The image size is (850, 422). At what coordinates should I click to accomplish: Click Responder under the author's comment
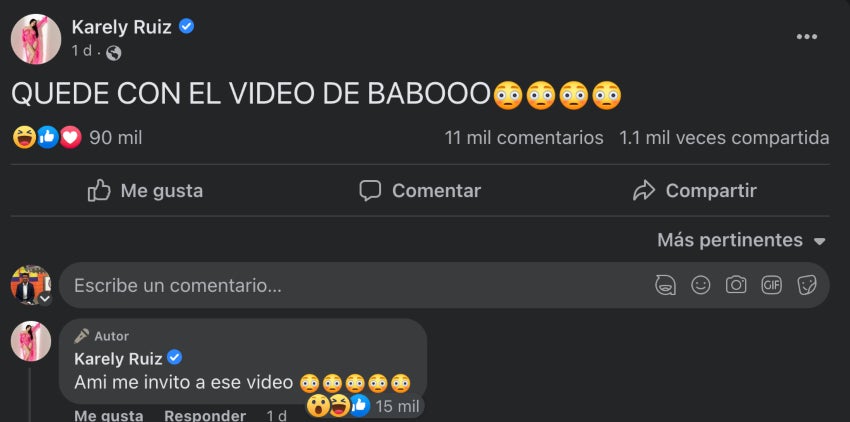point(205,416)
